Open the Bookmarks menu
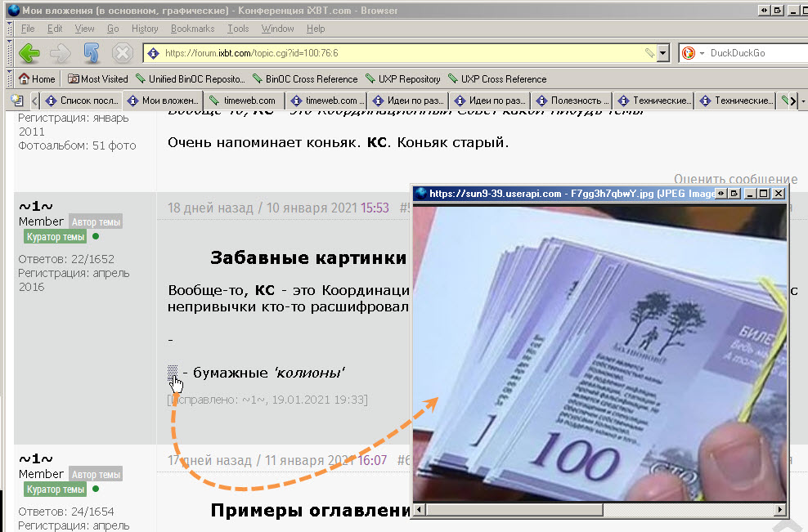 point(193,29)
